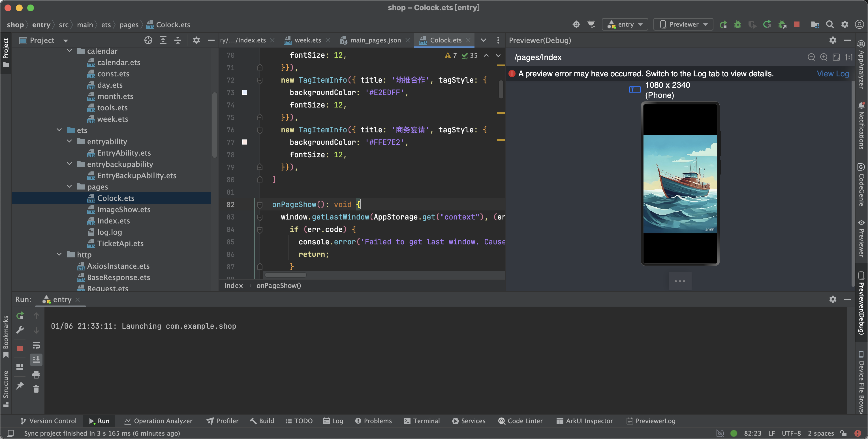
Task: Toggle Scroll to End in Run console
Action: tap(36, 360)
